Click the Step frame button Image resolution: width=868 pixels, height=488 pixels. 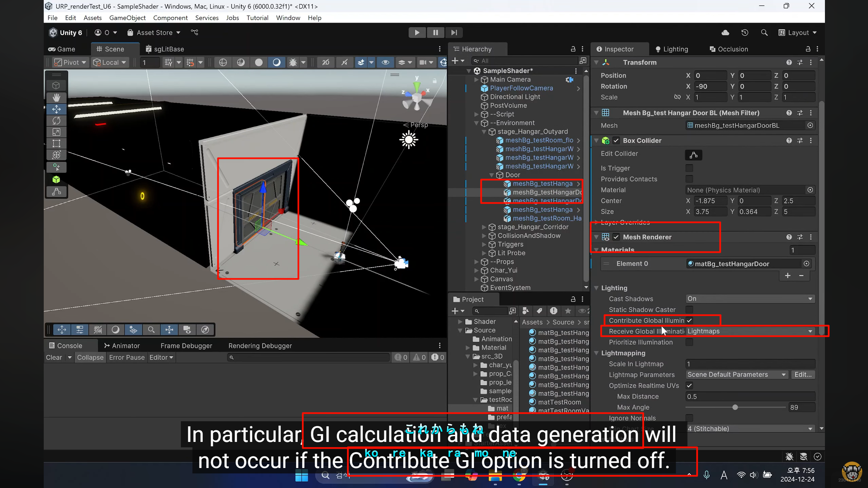point(454,33)
